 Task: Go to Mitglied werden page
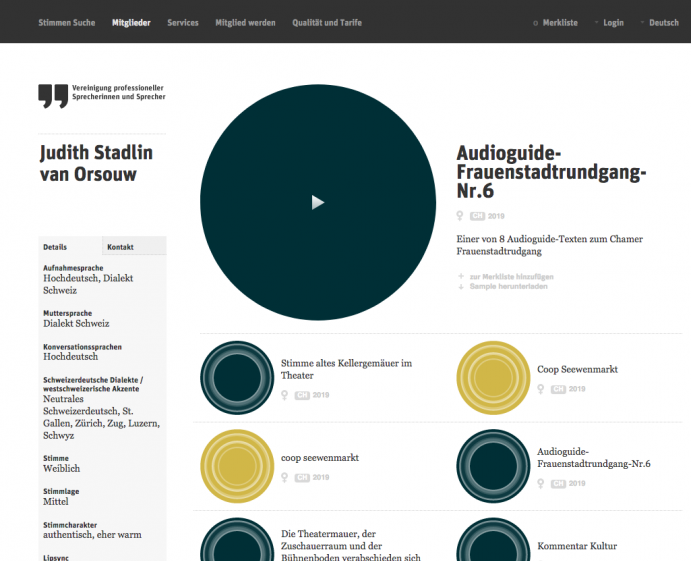(245, 22)
